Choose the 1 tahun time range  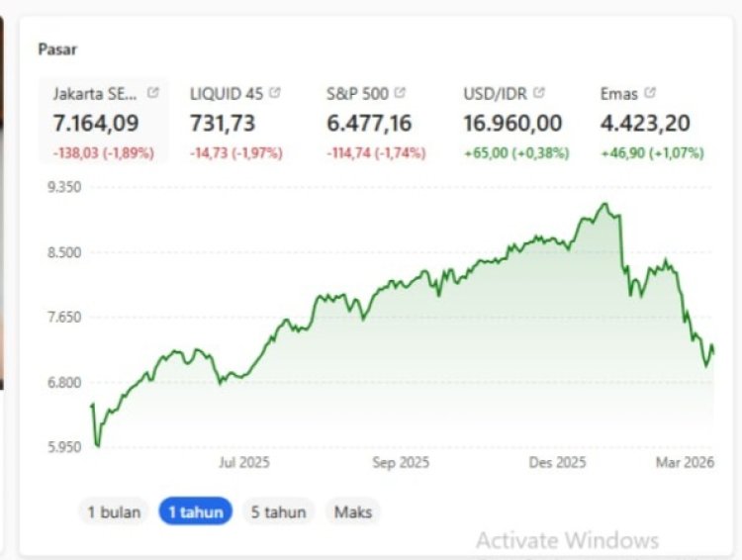195,512
